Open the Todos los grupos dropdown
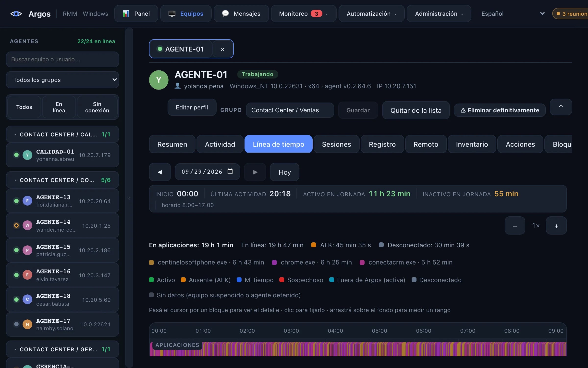 (x=62, y=80)
